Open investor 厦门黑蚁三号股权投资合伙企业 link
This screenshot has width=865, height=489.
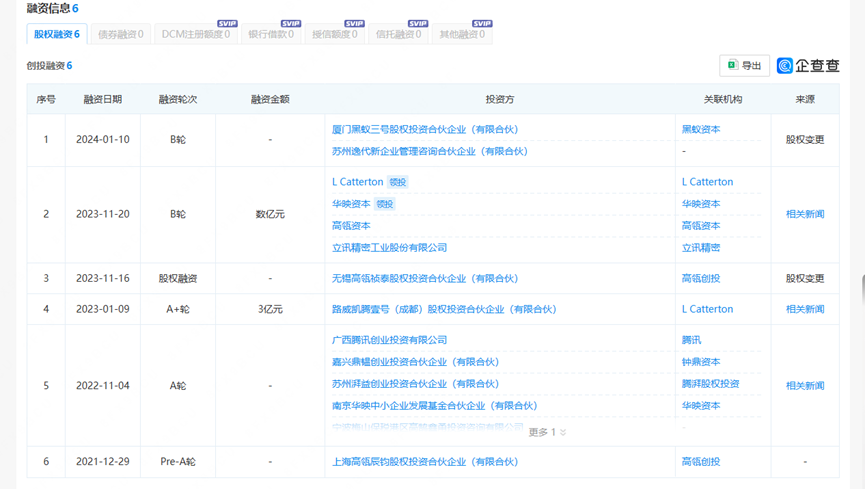[x=425, y=129]
